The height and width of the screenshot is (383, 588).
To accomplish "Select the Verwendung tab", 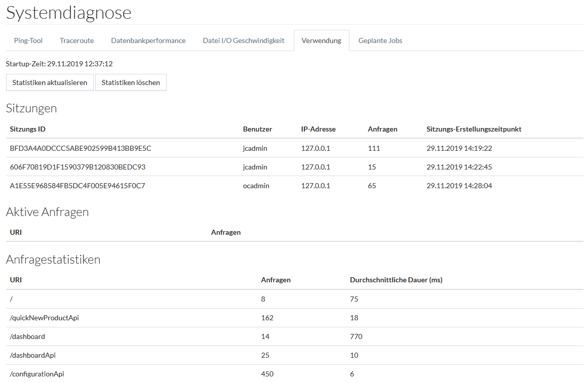I will [322, 40].
